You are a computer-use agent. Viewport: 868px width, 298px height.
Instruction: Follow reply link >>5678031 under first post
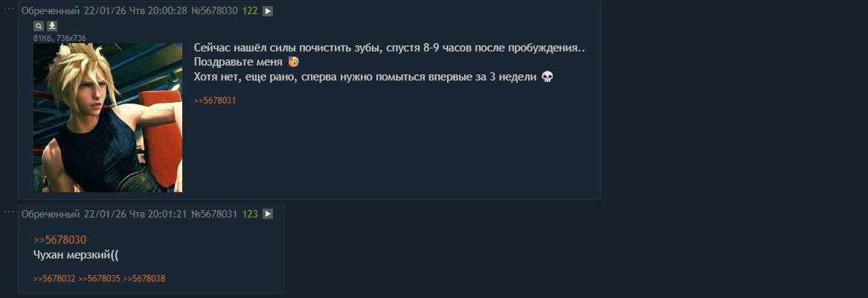[214, 100]
